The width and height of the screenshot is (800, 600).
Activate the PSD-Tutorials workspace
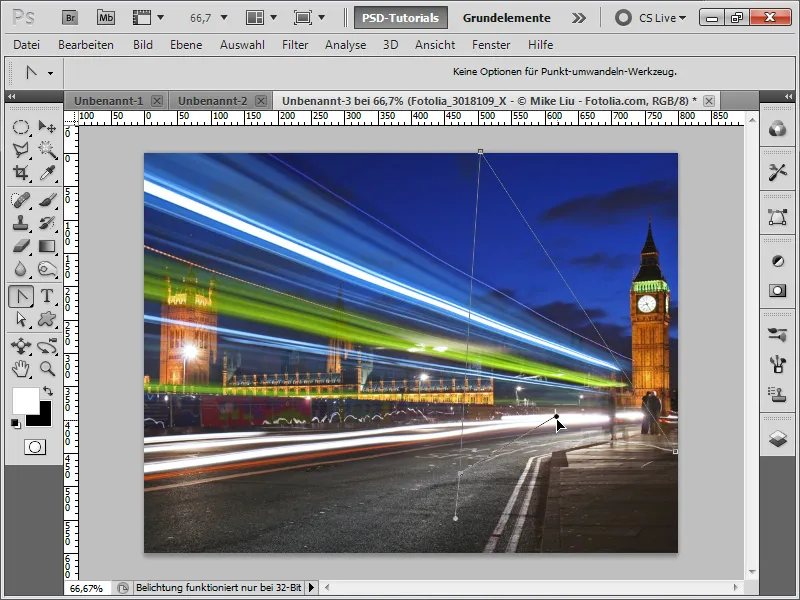pyautogui.click(x=401, y=18)
